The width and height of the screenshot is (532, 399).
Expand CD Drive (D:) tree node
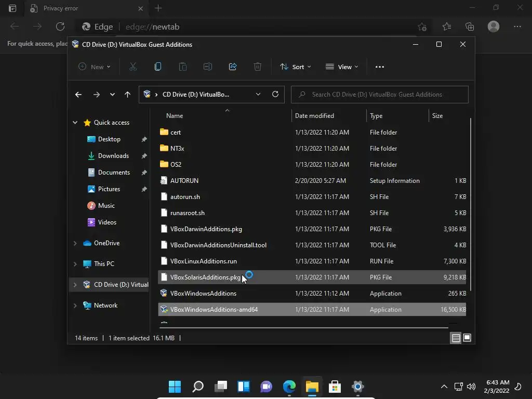pyautogui.click(x=75, y=285)
